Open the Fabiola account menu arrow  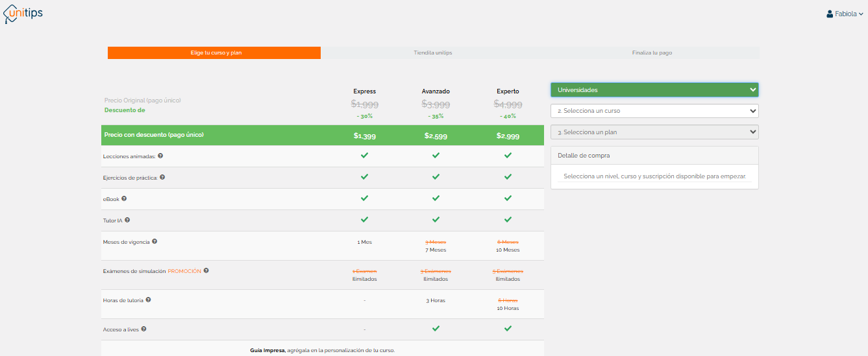(861, 14)
